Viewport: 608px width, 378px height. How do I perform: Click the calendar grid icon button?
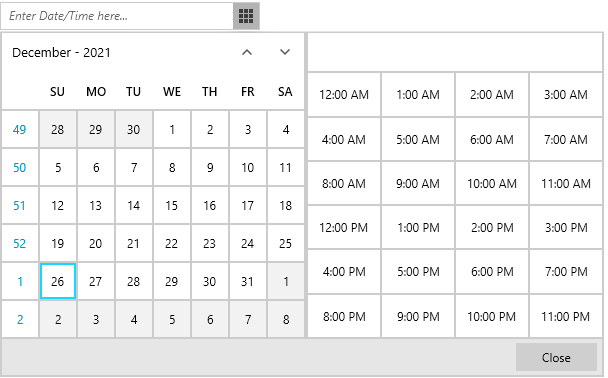pyautogui.click(x=246, y=16)
